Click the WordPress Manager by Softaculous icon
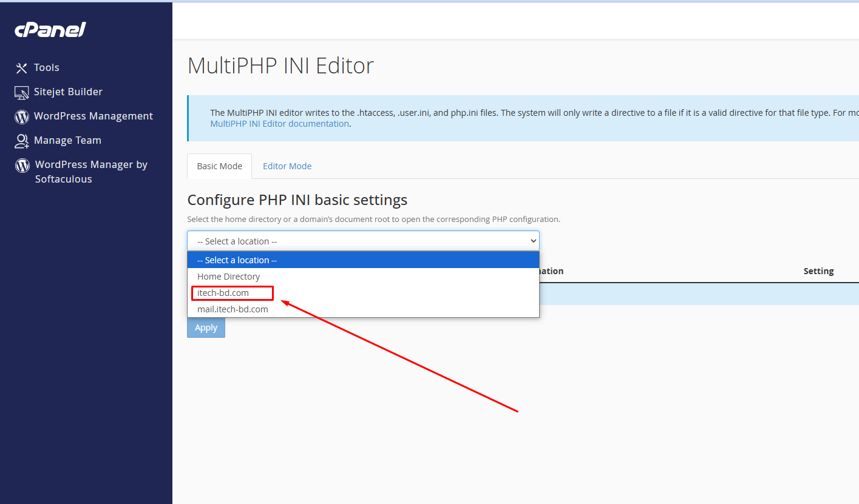The width and height of the screenshot is (859, 504). click(22, 165)
